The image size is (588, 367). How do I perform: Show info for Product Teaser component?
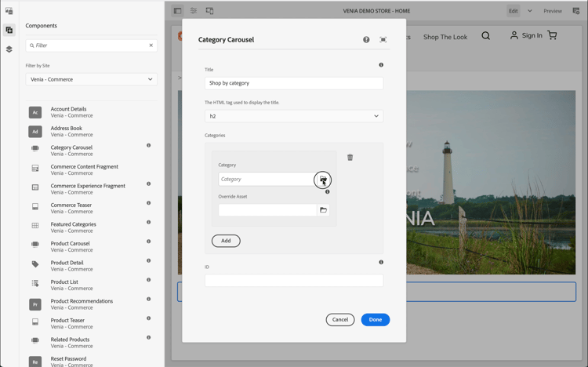tap(148, 318)
